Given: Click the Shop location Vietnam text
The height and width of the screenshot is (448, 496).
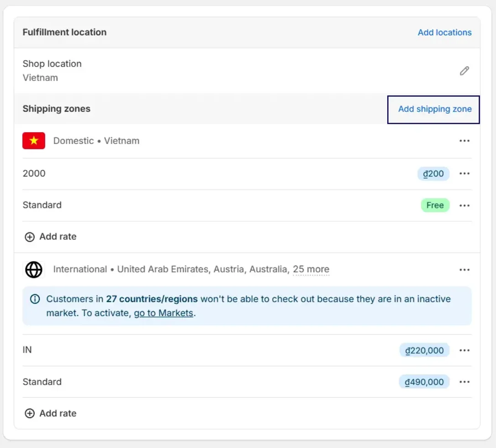Looking at the screenshot, I should pos(52,71).
